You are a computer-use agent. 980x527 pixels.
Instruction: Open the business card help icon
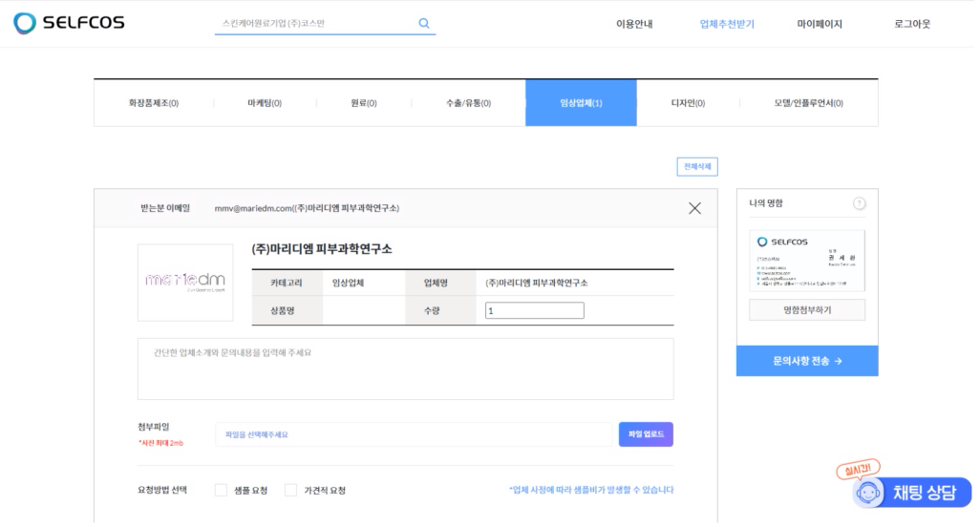point(860,203)
